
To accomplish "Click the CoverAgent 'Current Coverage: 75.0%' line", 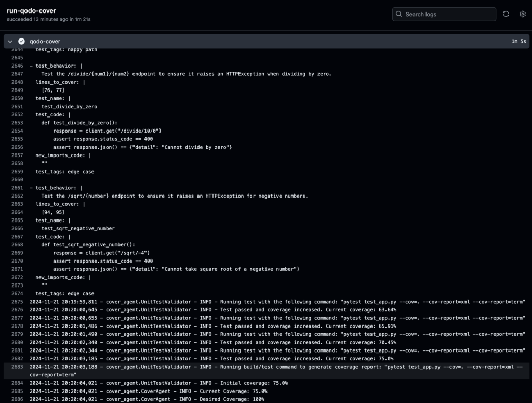I will (x=148, y=391).
